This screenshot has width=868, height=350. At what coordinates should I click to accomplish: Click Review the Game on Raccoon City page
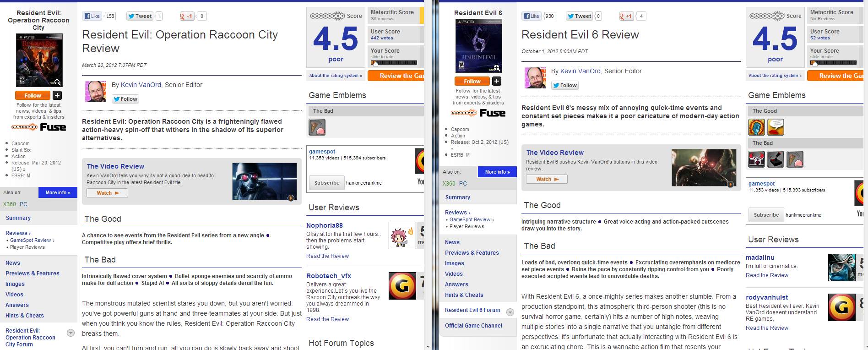[x=396, y=76]
